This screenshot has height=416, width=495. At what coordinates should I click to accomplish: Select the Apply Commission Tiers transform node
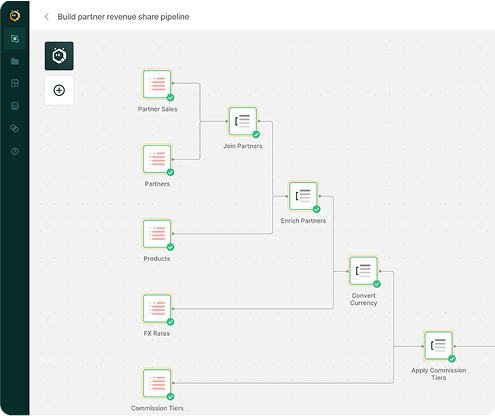click(x=438, y=346)
